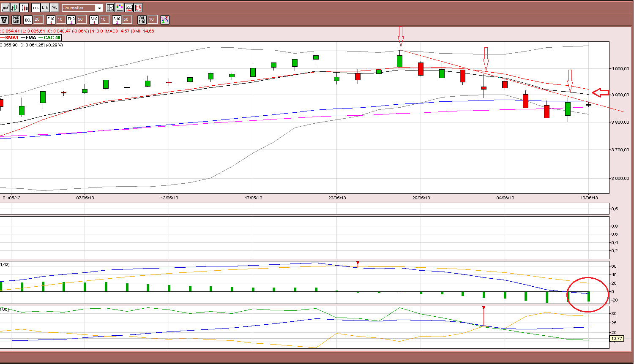Click the 3 600,00 price axis label
The height and width of the screenshot is (364, 634).
coord(620,178)
